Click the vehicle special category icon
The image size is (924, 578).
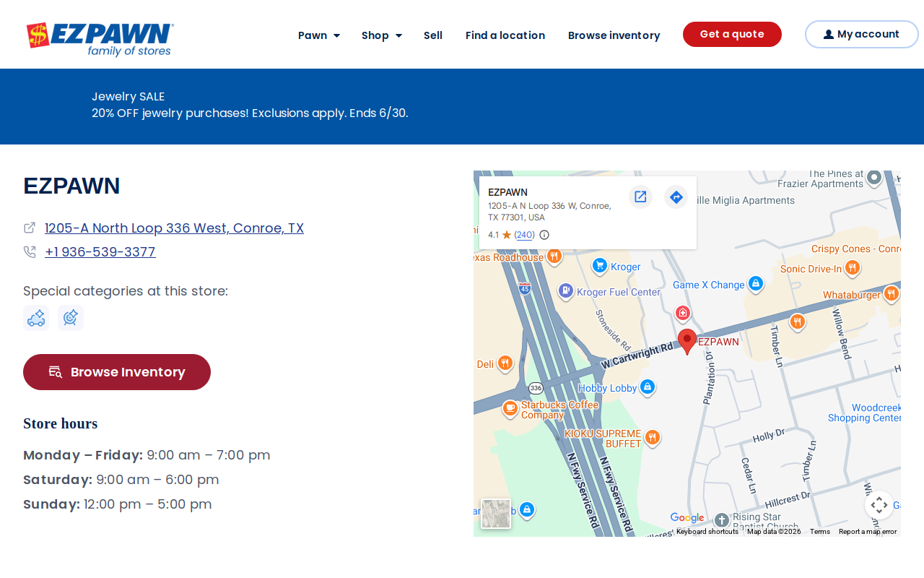pos(36,318)
